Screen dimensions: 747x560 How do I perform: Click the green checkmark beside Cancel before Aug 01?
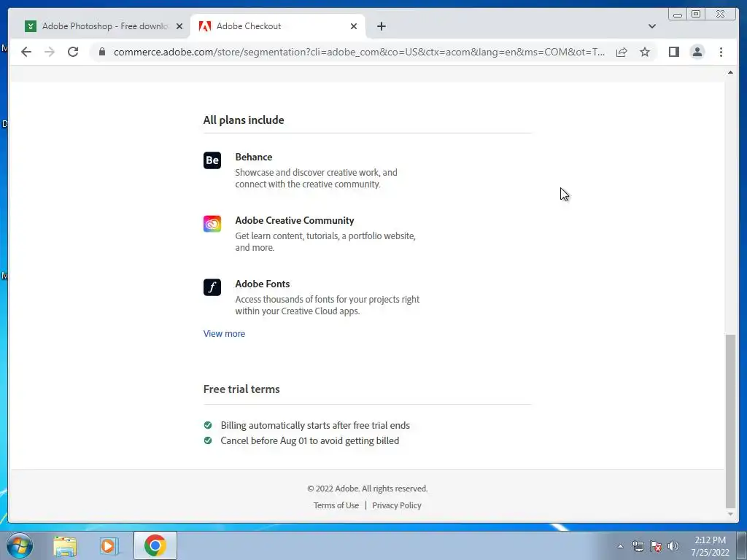click(x=208, y=440)
